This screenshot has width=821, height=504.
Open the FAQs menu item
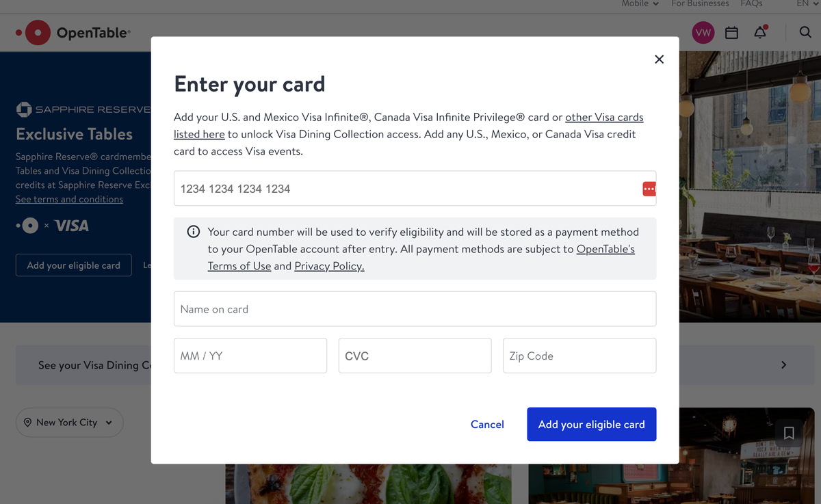pos(751,4)
